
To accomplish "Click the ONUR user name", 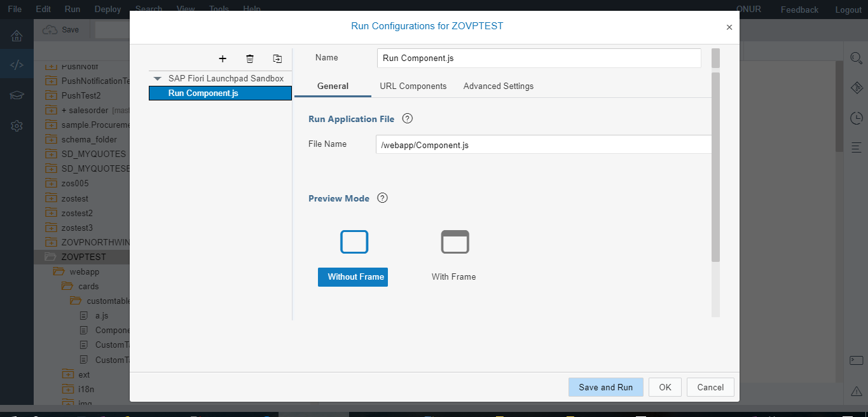I will coord(748,10).
